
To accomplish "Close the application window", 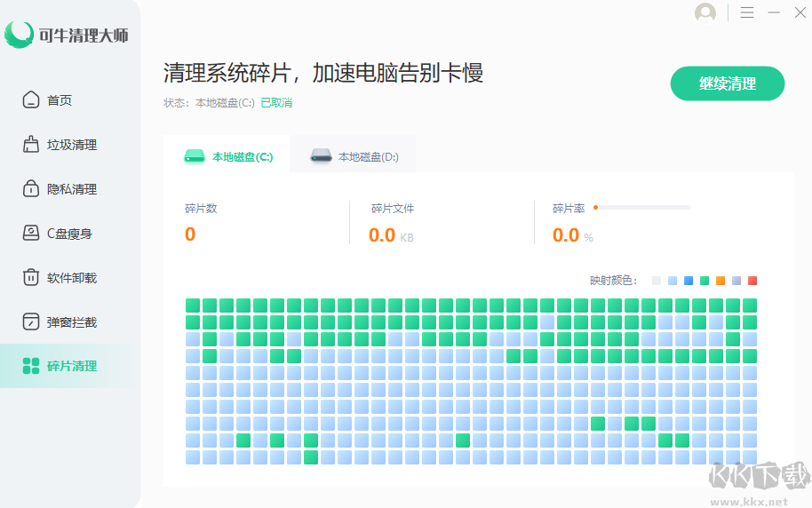I will tap(800, 12).
